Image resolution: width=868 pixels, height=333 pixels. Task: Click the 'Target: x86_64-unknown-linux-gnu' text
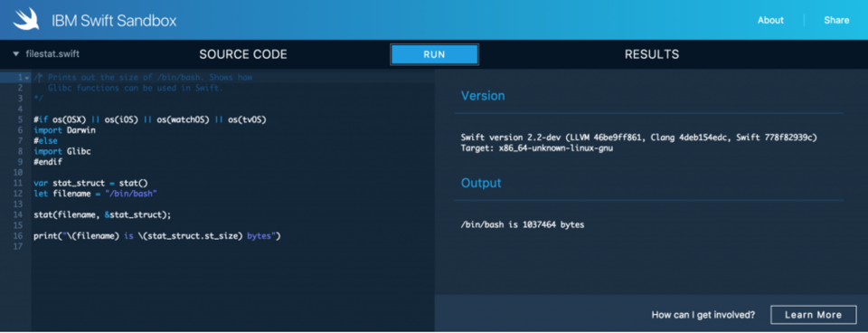click(x=536, y=148)
